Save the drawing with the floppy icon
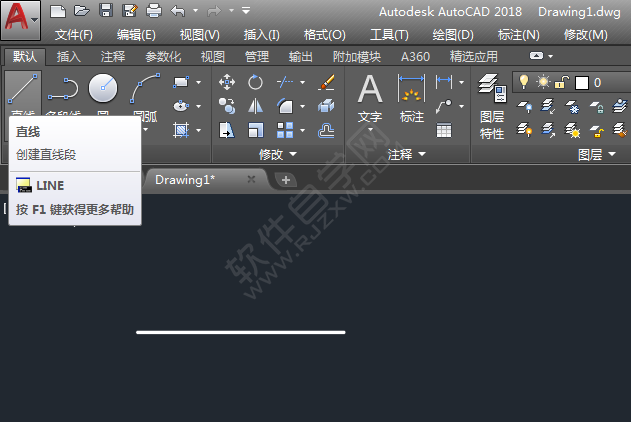The width and height of the screenshot is (631, 422). pyautogui.click(x=106, y=11)
